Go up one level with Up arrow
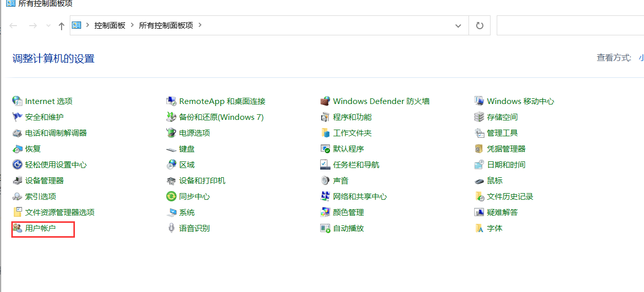 point(62,26)
